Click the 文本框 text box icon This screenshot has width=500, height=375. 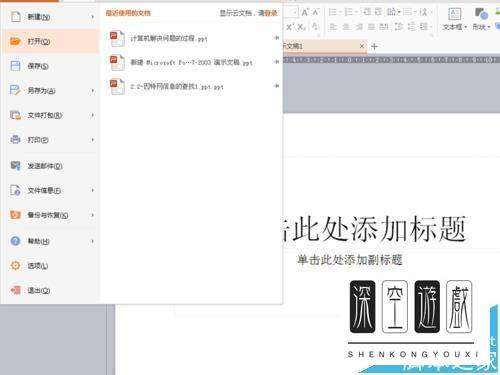pos(454,14)
